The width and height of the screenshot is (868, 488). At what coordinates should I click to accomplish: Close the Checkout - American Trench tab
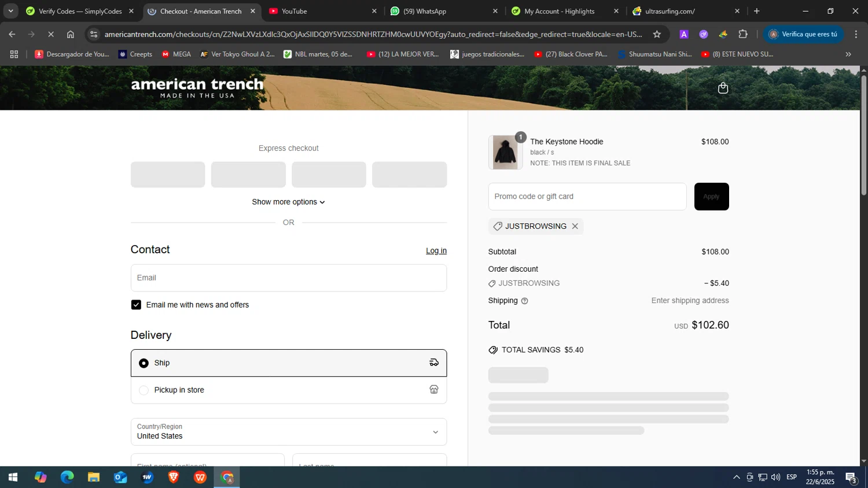(253, 11)
